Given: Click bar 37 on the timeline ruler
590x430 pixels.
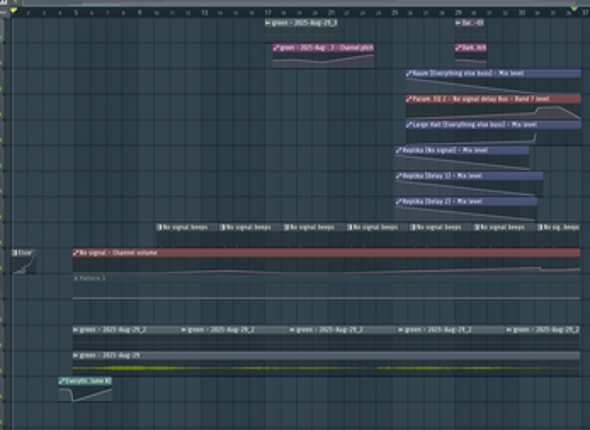Looking at the screenshot, I should pyautogui.click(x=585, y=12).
